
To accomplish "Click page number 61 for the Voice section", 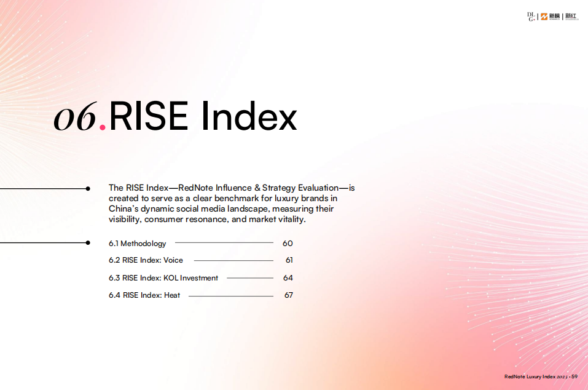I will (x=289, y=260).
